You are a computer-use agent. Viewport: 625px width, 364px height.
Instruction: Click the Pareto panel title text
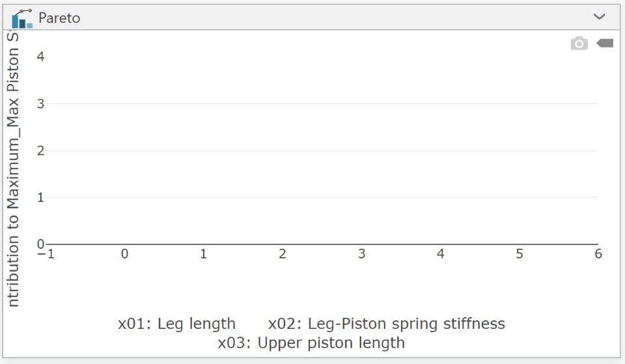[x=59, y=18]
